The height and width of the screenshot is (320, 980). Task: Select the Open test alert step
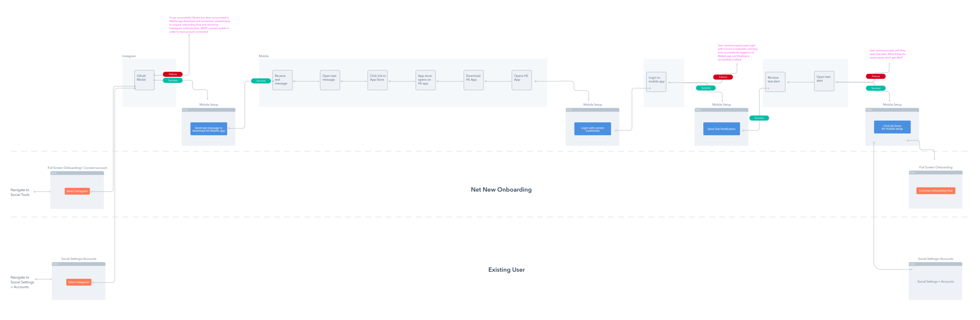[x=824, y=81]
